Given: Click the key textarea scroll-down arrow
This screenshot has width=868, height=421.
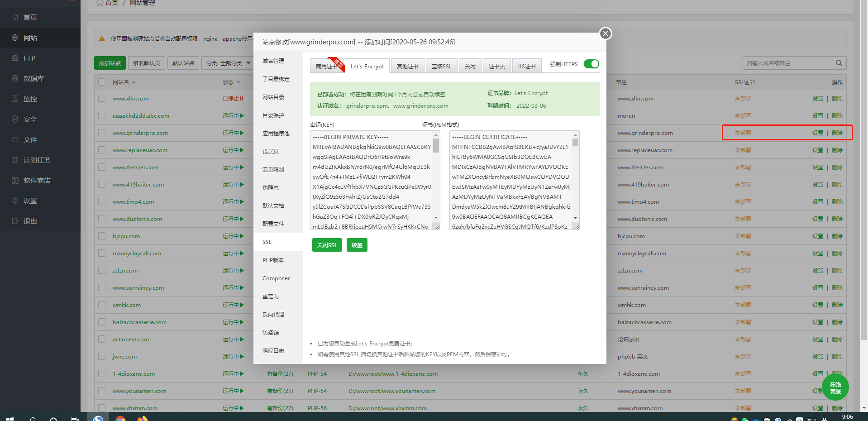Looking at the screenshot, I should pyautogui.click(x=436, y=218).
